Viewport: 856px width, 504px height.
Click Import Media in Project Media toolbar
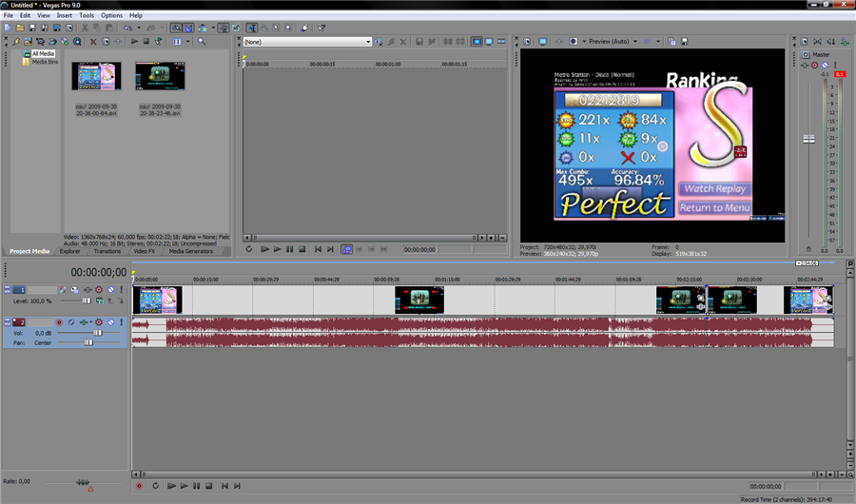(28, 42)
